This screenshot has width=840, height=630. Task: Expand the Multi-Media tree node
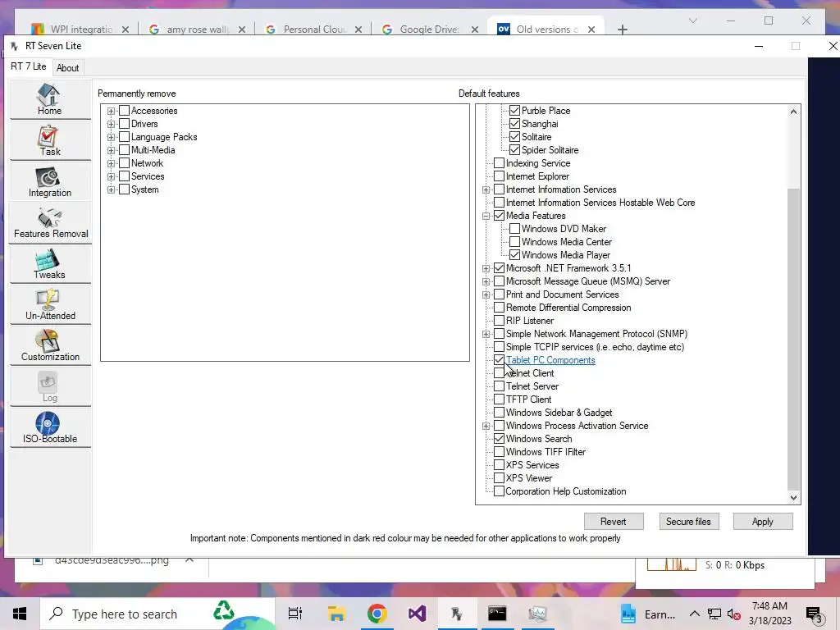click(111, 151)
